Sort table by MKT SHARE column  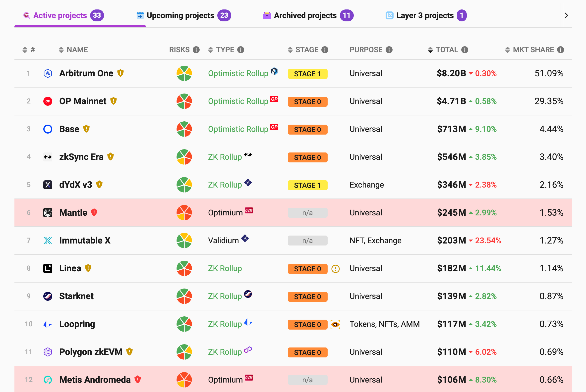click(x=529, y=50)
